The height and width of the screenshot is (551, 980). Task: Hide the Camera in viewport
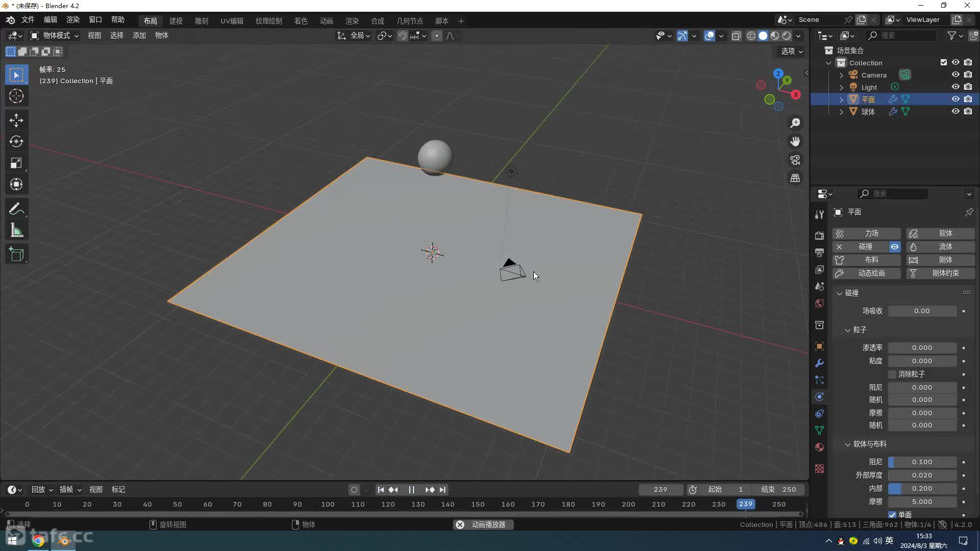click(x=955, y=74)
